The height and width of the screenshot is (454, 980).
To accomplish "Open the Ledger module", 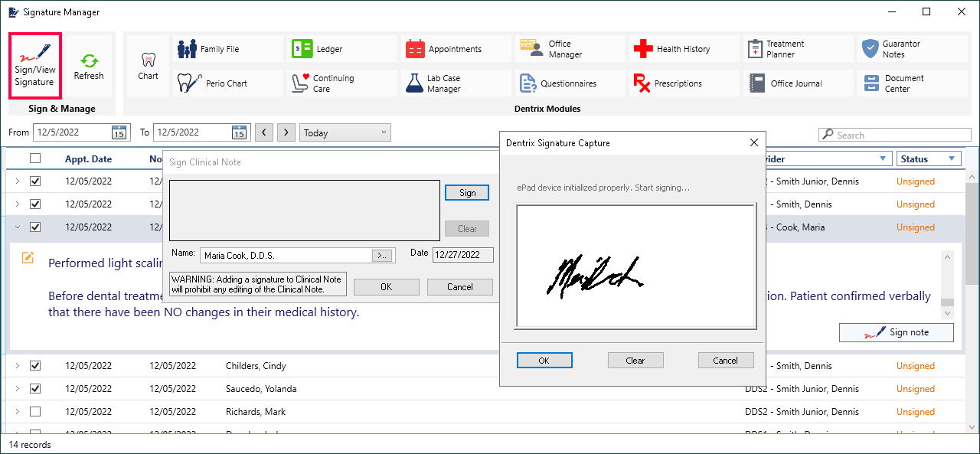I will 342,49.
